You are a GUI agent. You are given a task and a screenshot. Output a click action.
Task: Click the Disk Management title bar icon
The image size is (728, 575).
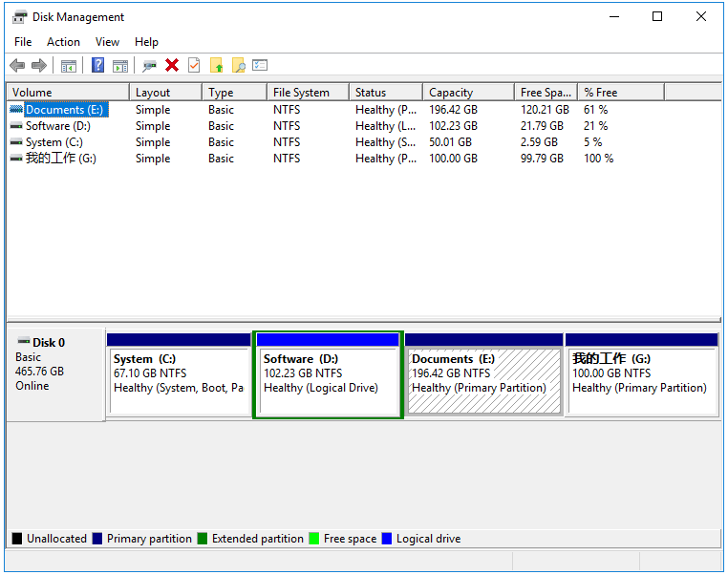point(19,17)
